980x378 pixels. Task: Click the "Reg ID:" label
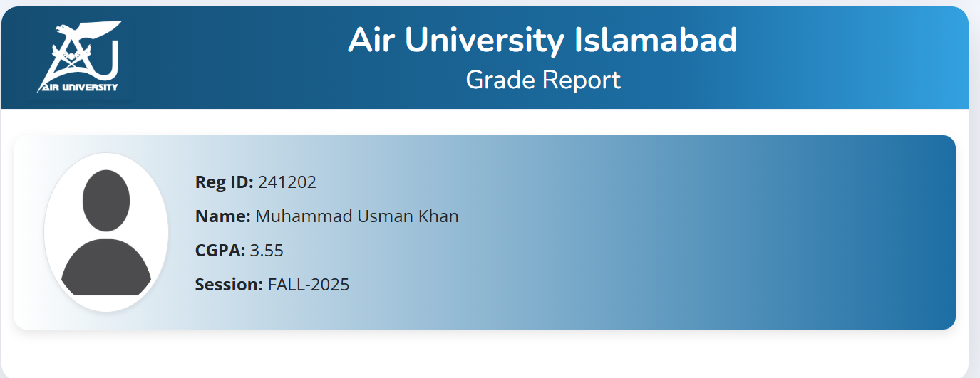tap(224, 182)
